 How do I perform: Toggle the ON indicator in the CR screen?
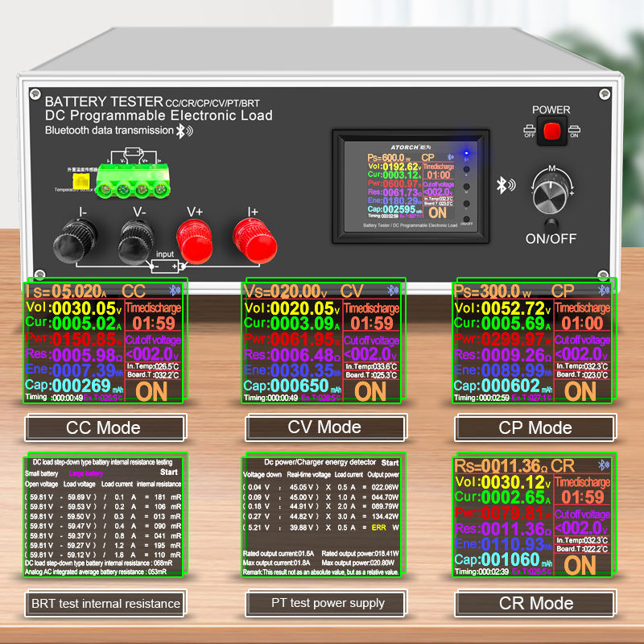(x=580, y=566)
